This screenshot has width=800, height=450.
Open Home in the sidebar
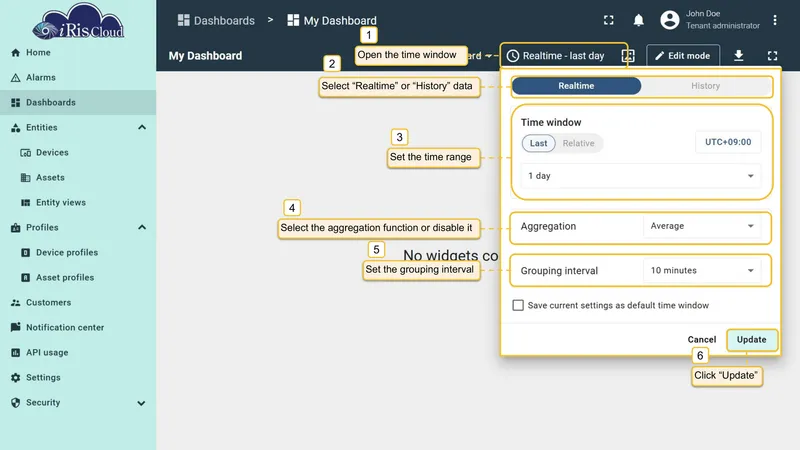pos(78,53)
